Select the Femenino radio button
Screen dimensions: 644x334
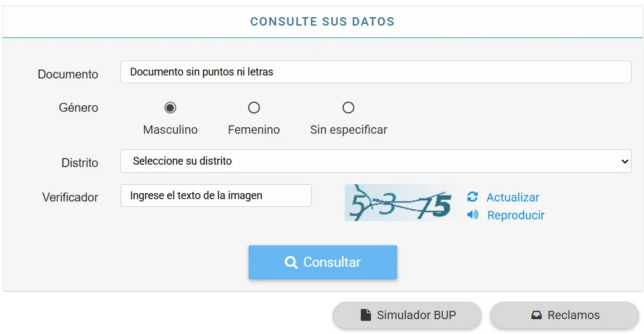pyautogui.click(x=254, y=108)
